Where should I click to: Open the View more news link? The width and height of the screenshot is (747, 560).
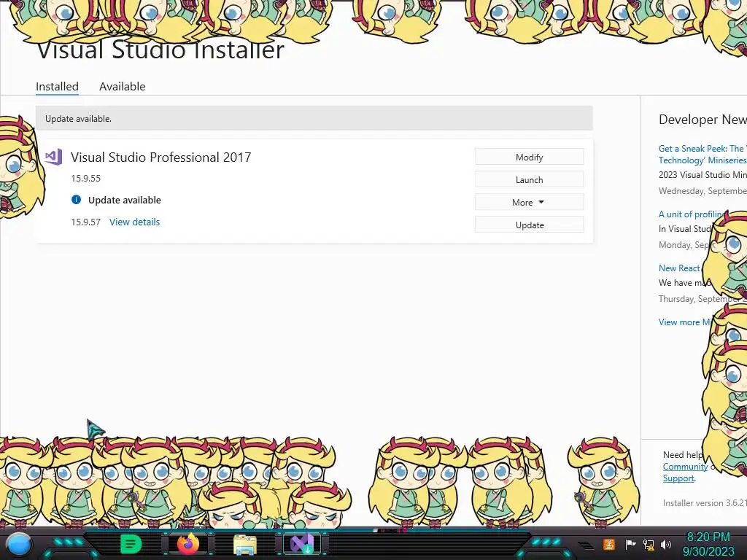[x=684, y=322]
